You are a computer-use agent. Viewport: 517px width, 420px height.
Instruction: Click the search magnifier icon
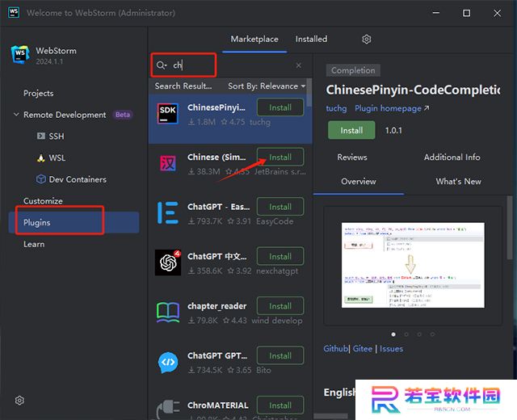tap(162, 65)
